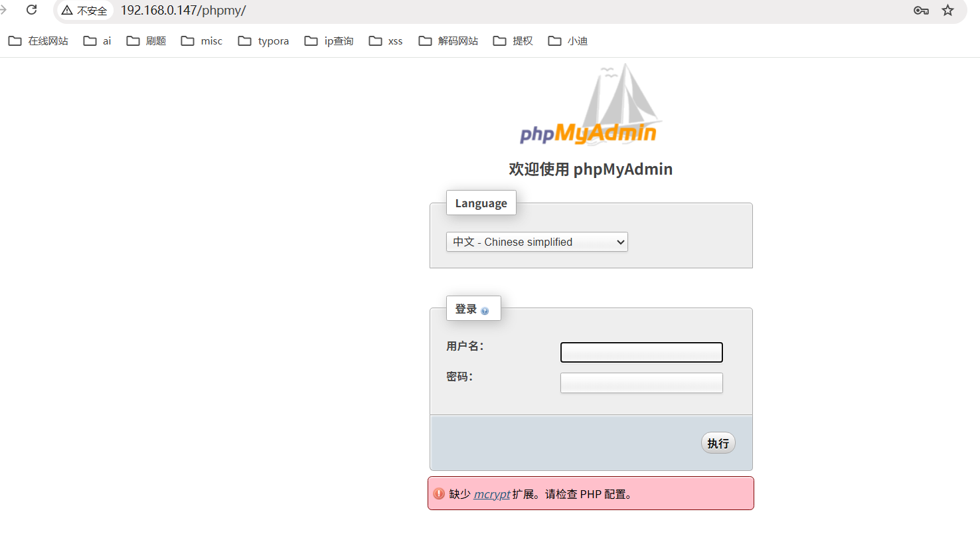Open the typora bookmark folder
The height and width of the screenshot is (542, 980).
click(x=264, y=41)
